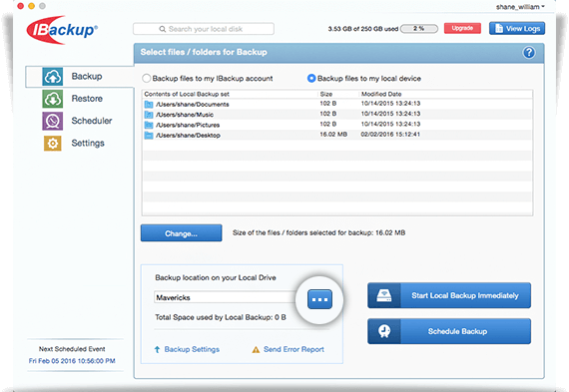The image size is (569, 392).
Task: Click the Search your local disk field
Action: [204, 29]
